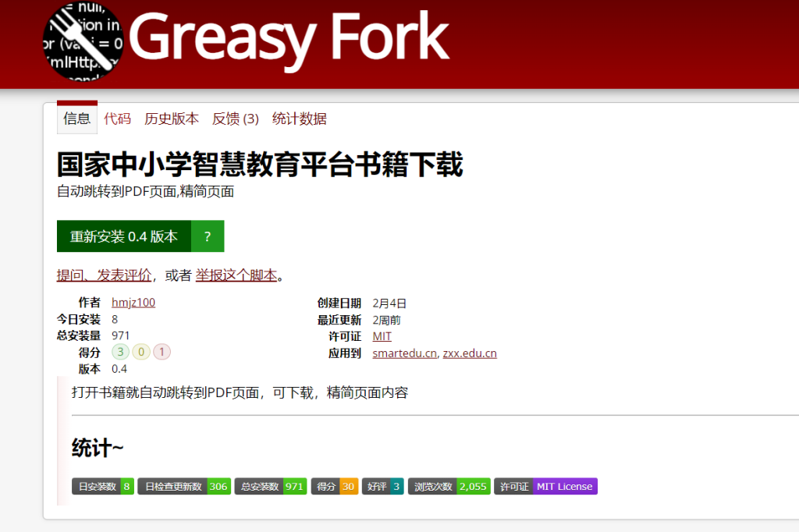Click the 日检查更新数 306 badge
The height and width of the screenshot is (532, 799).
(184, 486)
